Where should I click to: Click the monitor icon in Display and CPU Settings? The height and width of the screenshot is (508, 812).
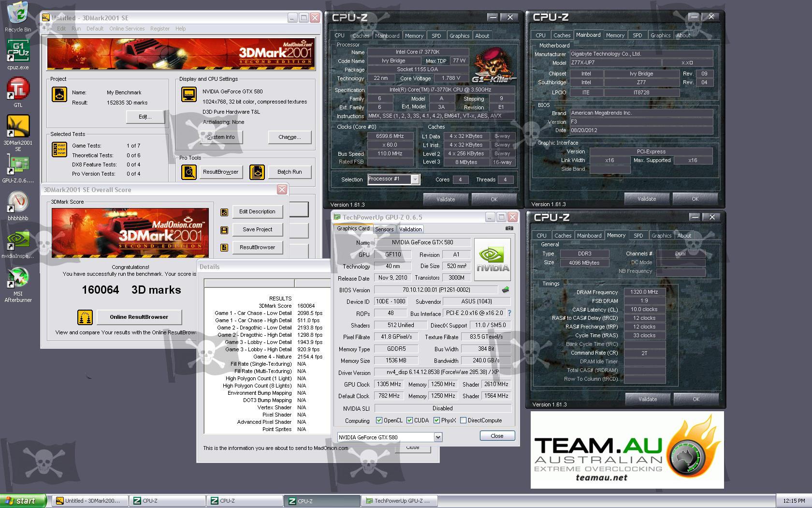tap(189, 94)
